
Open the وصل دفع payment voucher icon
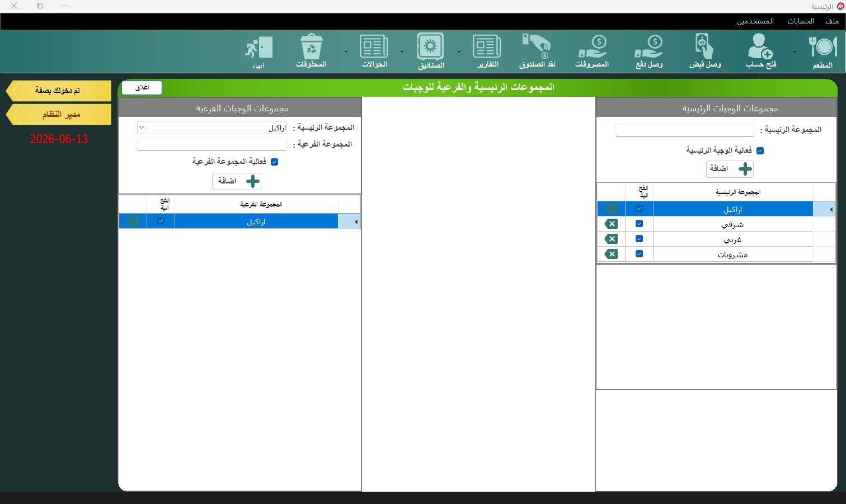tap(649, 51)
